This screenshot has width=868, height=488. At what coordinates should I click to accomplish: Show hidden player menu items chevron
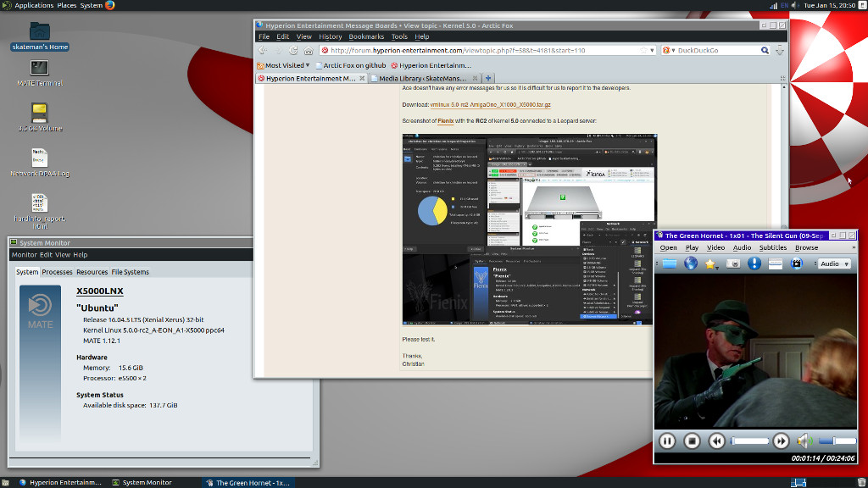[853, 248]
